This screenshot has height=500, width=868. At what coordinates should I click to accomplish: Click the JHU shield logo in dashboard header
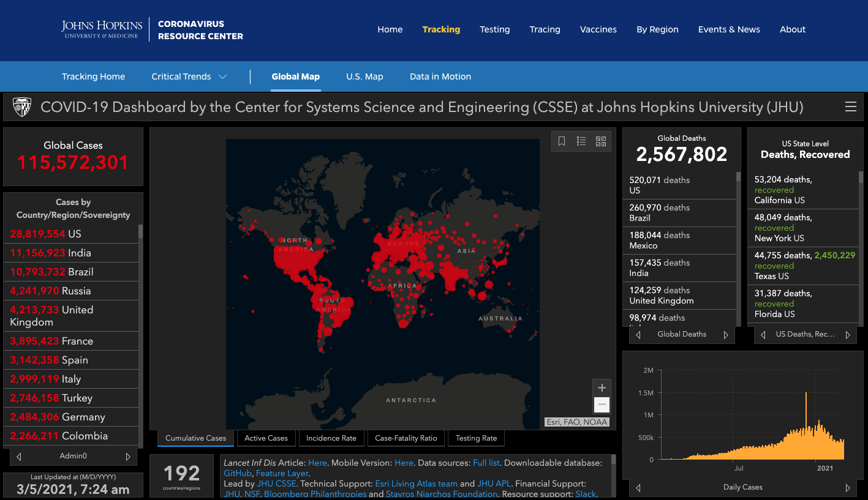(22, 107)
